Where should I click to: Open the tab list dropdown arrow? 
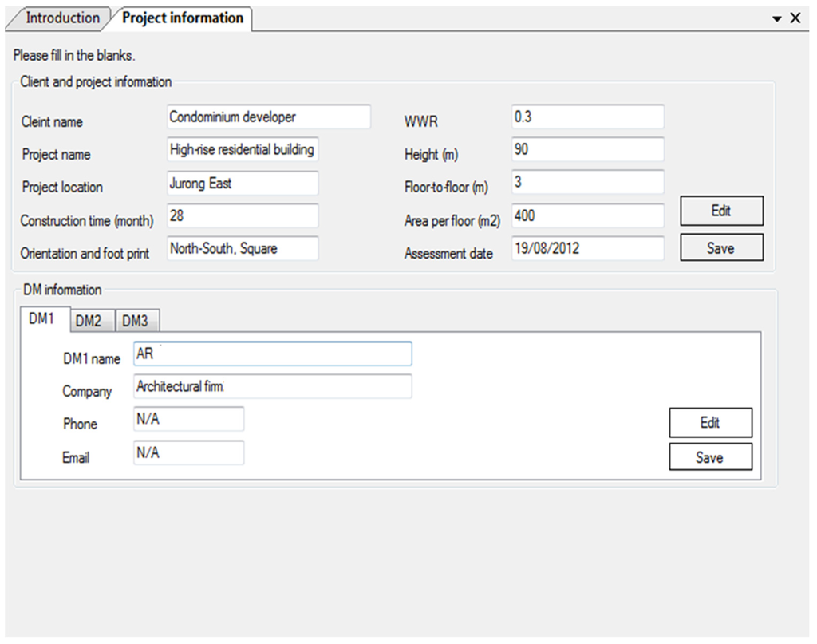[778, 18]
